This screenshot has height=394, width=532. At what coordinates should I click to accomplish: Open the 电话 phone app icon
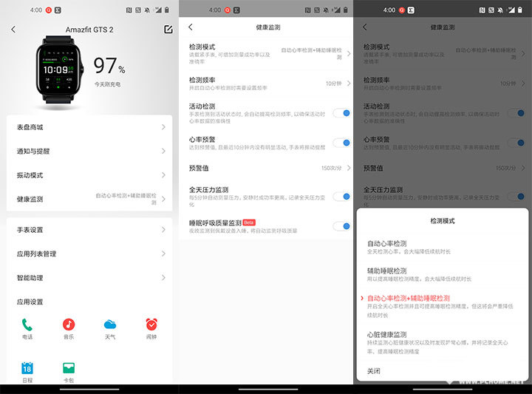(27, 324)
